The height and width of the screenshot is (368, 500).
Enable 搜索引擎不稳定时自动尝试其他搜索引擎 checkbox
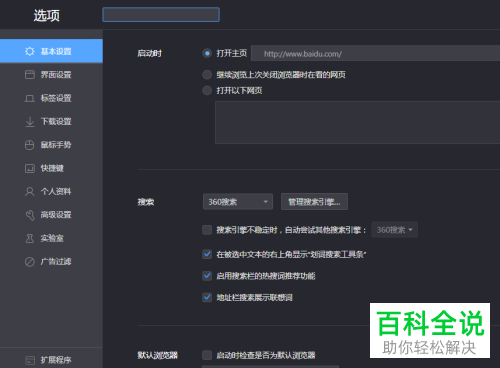point(207,230)
